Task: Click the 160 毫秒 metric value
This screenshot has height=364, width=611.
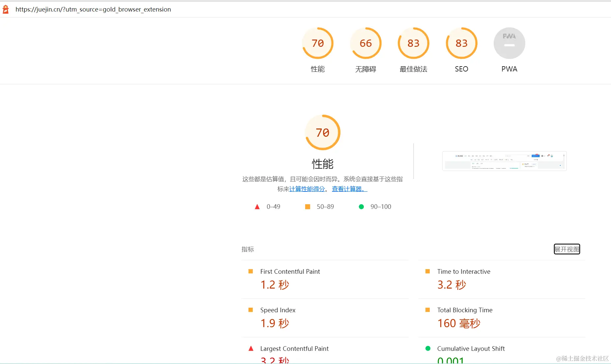Action: [459, 323]
